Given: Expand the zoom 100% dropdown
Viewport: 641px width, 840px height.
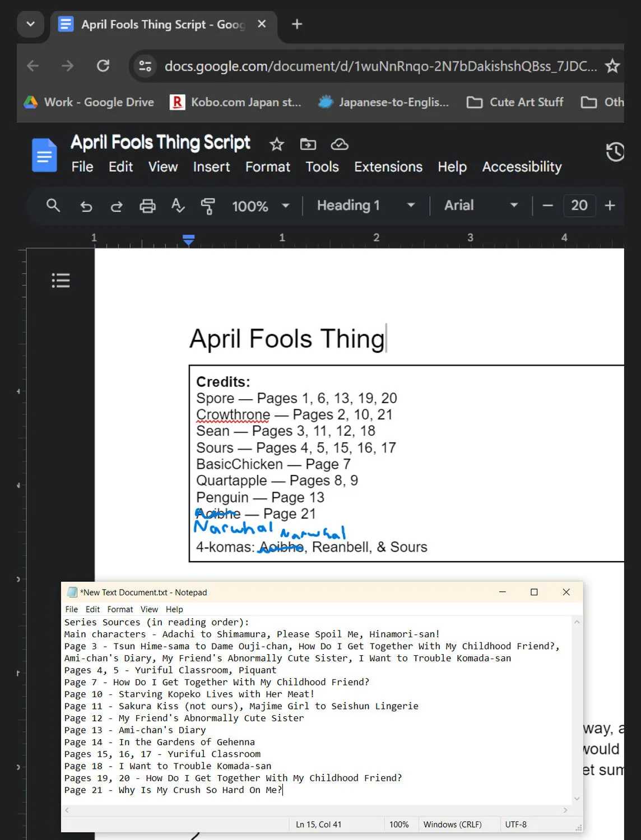Looking at the screenshot, I should click(x=261, y=206).
